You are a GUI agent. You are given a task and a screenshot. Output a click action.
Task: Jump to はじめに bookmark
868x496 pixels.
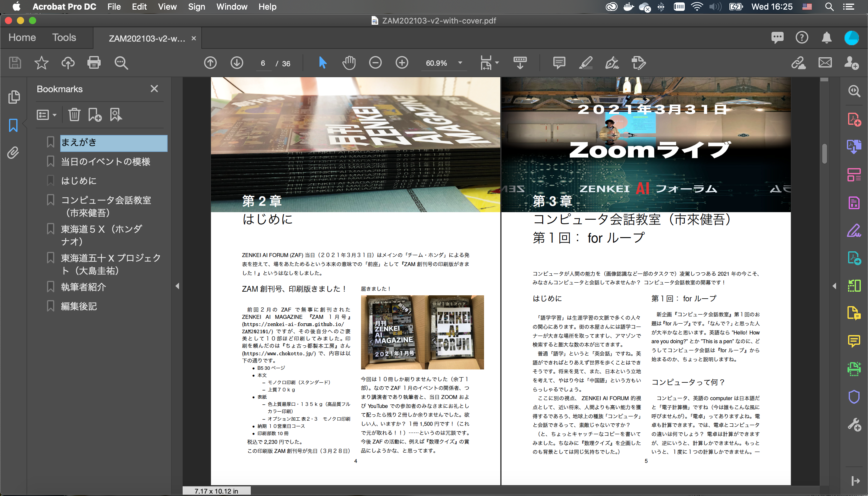coord(79,181)
